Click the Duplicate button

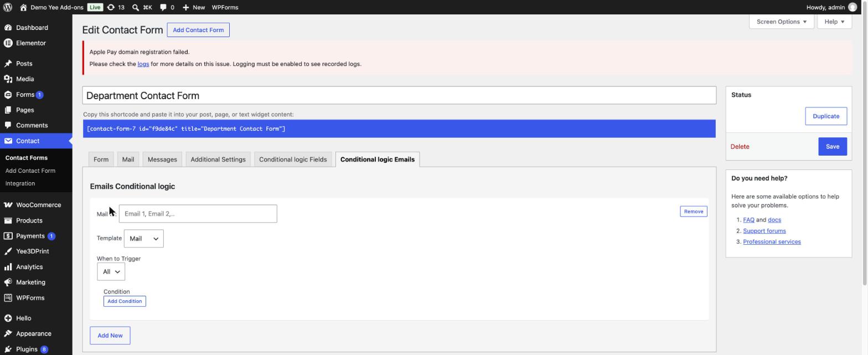(826, 116)
